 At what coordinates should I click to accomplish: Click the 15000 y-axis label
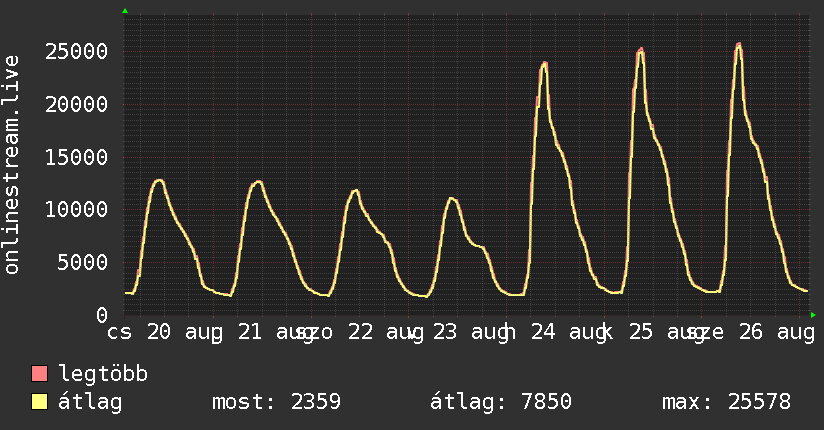(77, 157)
